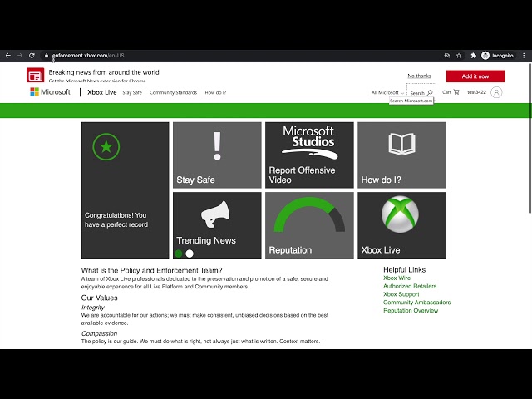Click the blocked third-party cookies eye icon

pyautogui.click(x=447, y=56)
